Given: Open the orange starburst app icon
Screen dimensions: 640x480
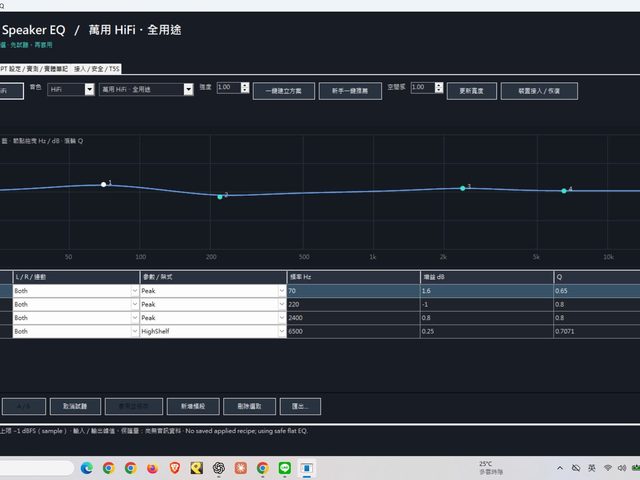Looking at the screenshot, I should tap(240, 468).
